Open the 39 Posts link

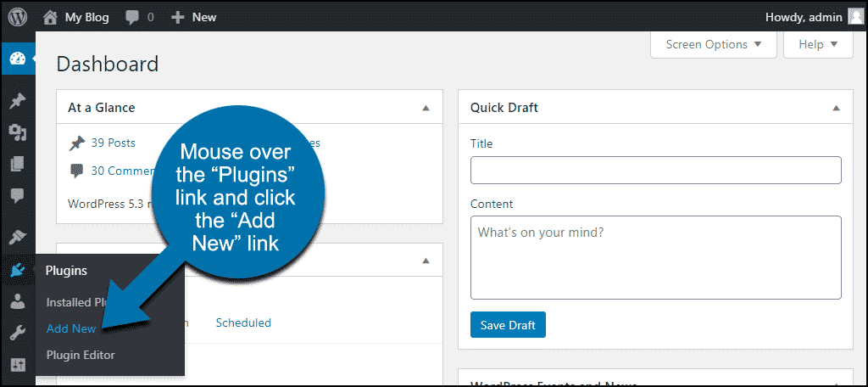pos(113,143)
